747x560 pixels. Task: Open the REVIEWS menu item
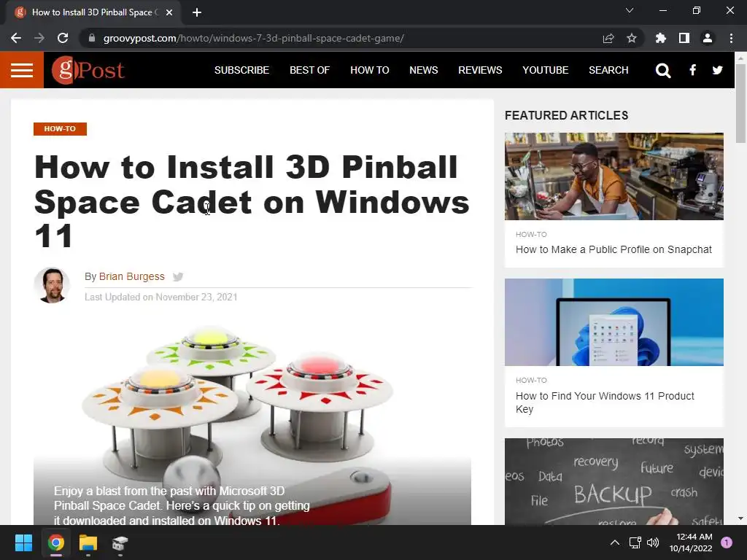tap(480, 70)
